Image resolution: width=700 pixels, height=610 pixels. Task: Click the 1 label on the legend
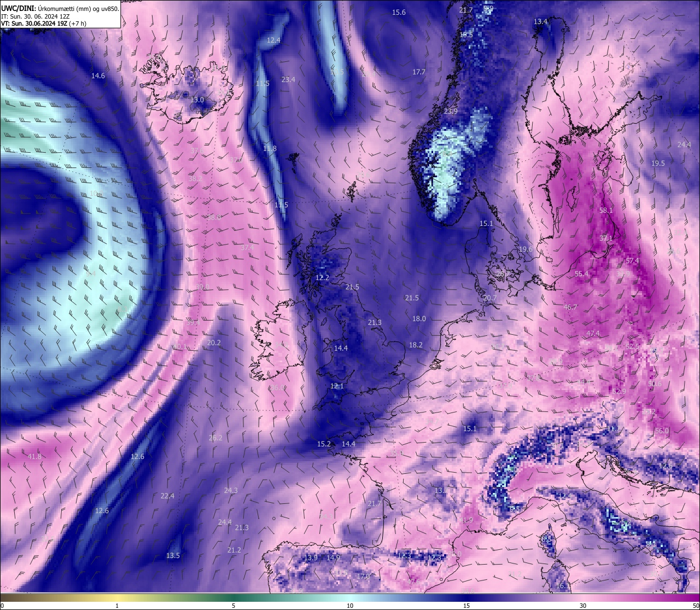[117, 606]
